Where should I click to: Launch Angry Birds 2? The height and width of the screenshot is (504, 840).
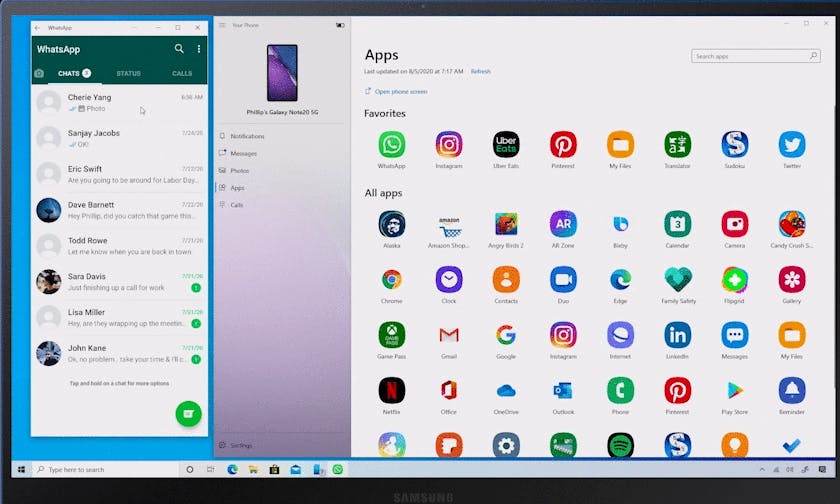506,224
